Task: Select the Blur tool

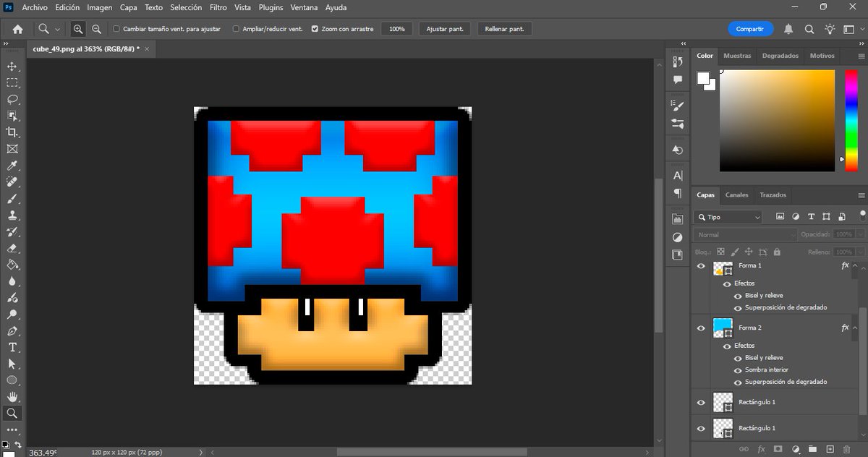Action: click(x=12, y=281)
